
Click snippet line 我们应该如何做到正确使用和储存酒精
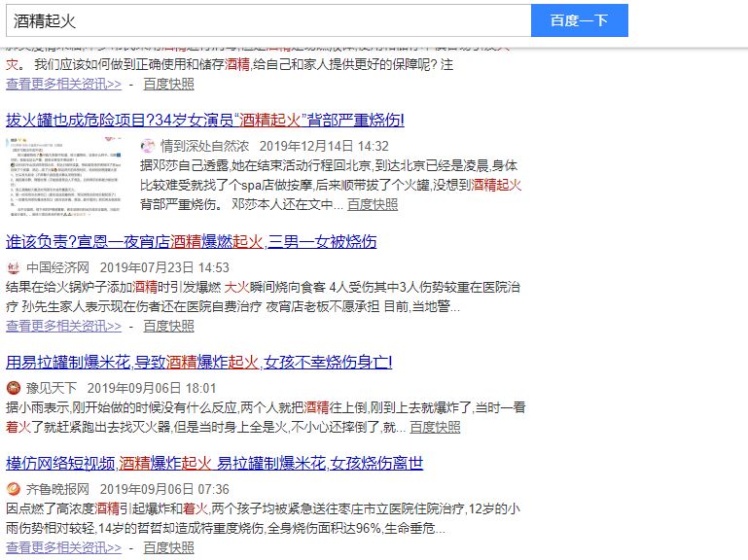tap(244, 64)
